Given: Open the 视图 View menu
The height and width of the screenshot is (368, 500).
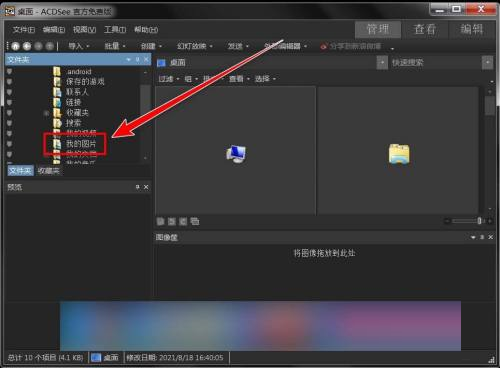Looking at the screenshot, I should (84, 30).
